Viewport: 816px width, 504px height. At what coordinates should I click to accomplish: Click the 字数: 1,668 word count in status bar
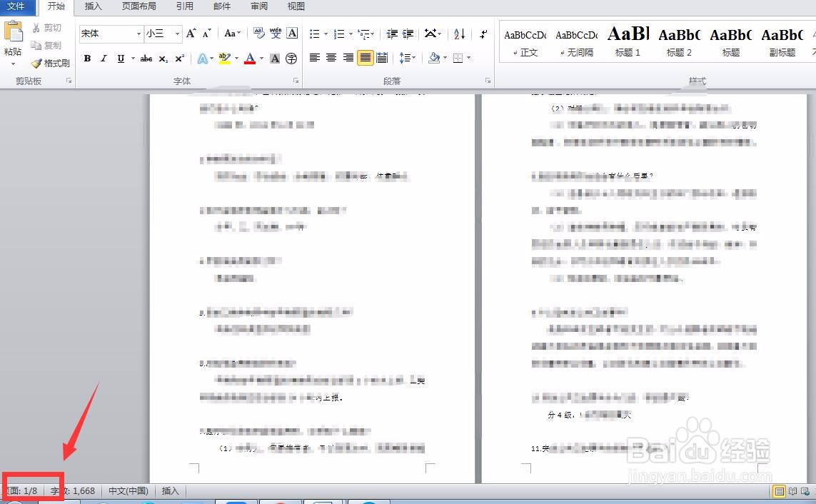click(x=73, y=491)
